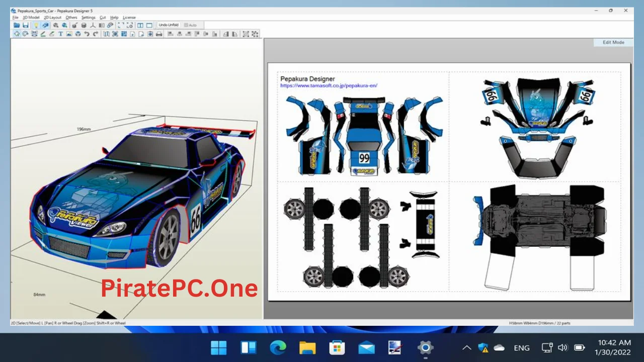Select the edit flaps tool icon
This screenshot has width=644, height=362.
(x=52, y=34)
